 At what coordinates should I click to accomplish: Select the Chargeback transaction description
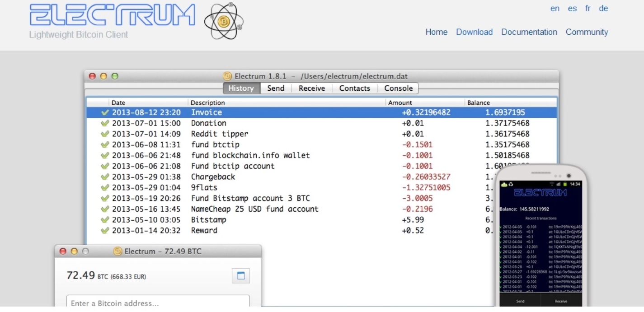click(213, 177)
